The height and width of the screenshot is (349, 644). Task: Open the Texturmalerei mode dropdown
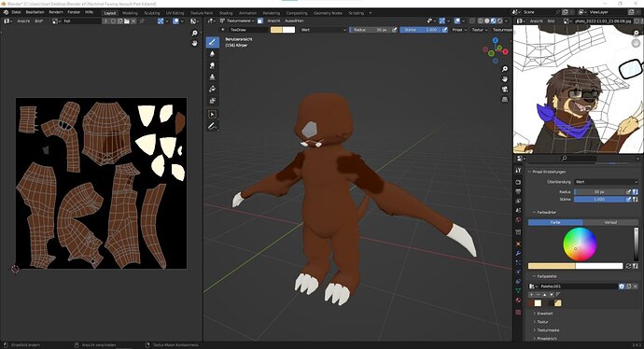(x=237, y=21)
